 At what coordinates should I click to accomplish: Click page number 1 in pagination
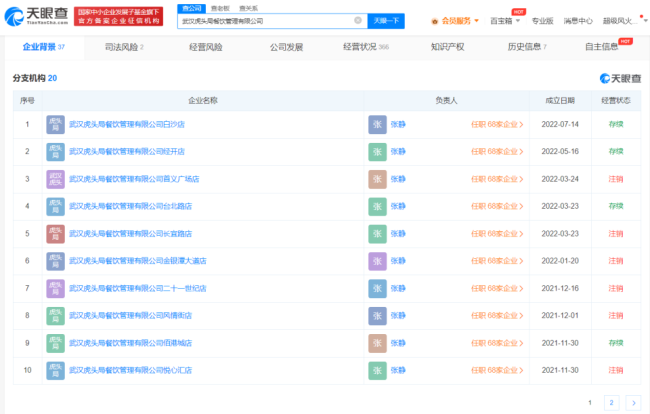[x=590, y=403]
